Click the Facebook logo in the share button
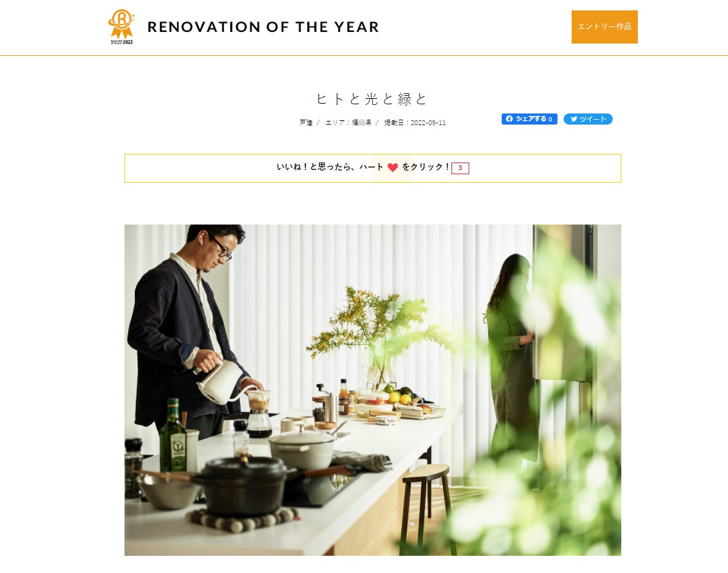The width and height of the screenshot is (728, 573). tap(509, 119)
